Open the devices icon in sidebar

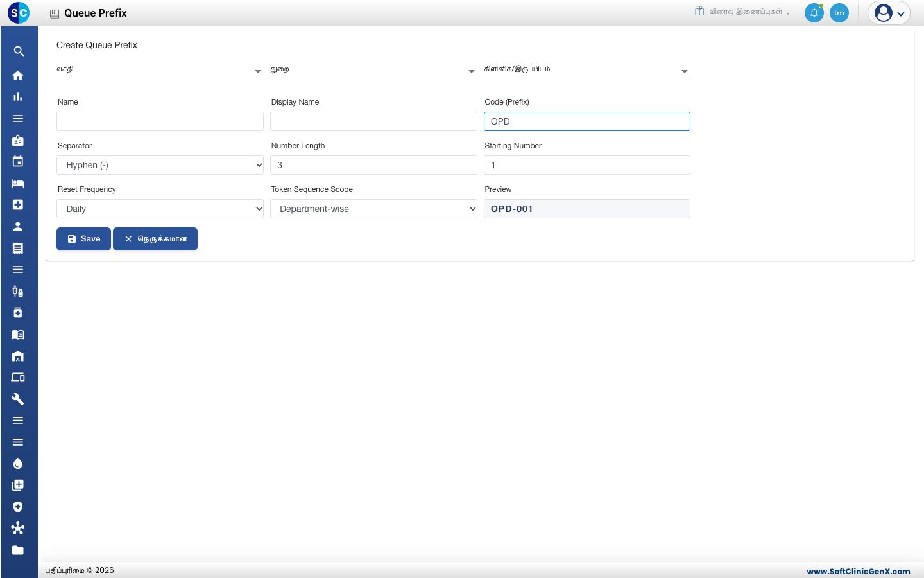tap(18, 377)
